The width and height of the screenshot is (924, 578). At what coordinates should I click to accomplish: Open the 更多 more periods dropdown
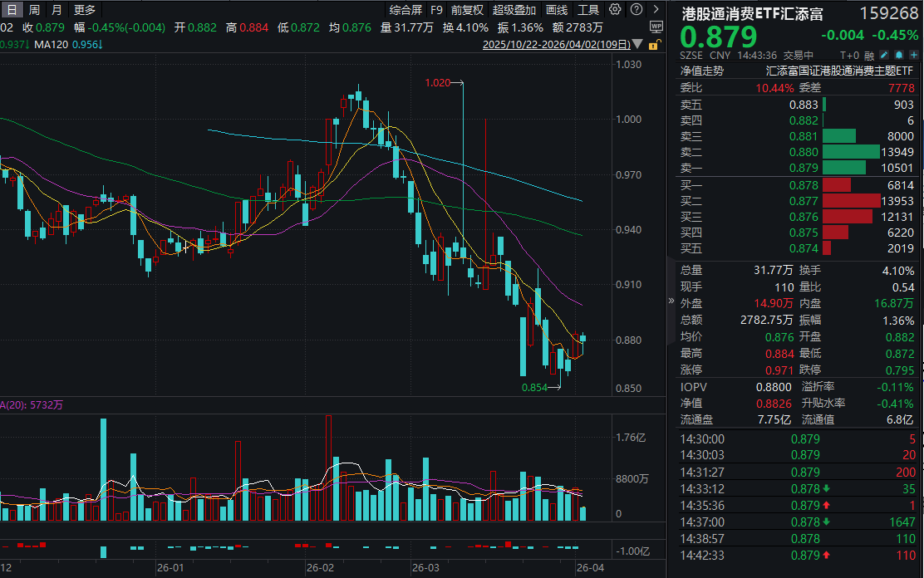point(85,10)
